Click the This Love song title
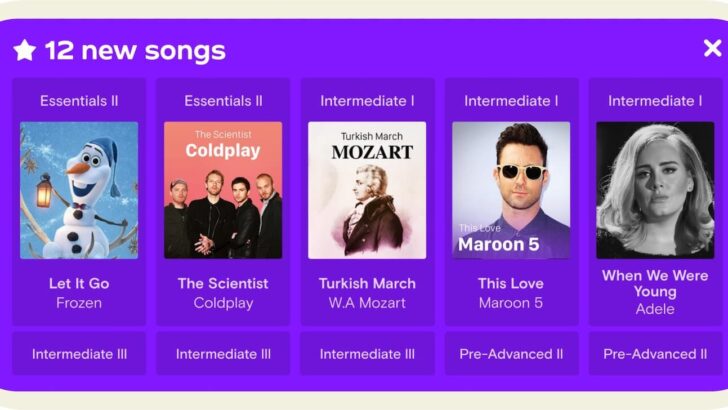Screen dimensions: 728x410 coord(511,283)
